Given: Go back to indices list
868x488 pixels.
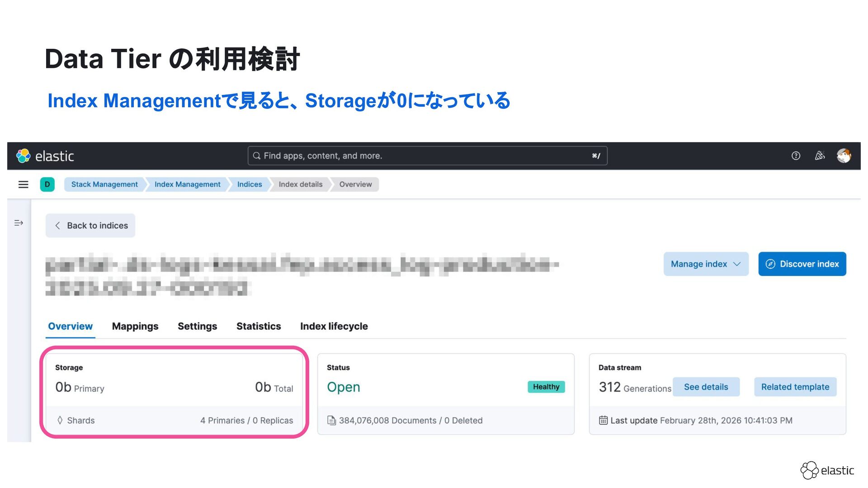Looking at the screenshot, I should 90,225.
